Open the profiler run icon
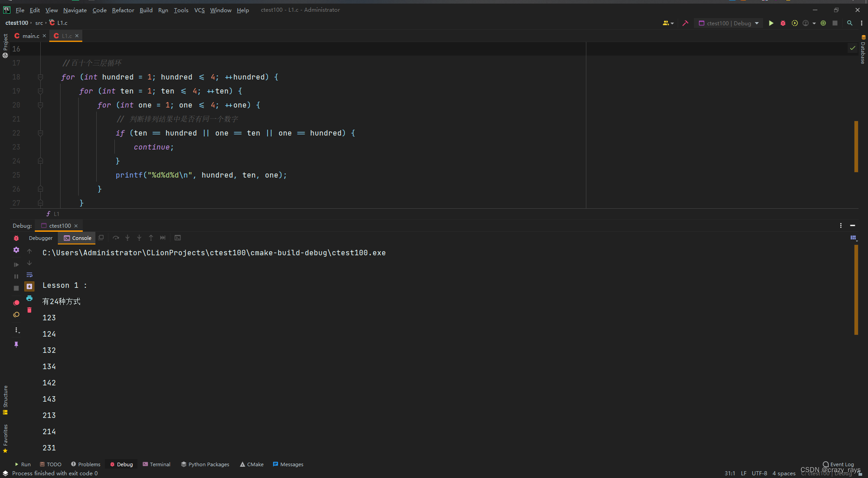The height and width of the screenshot is (478, 868). click(806, 23)
